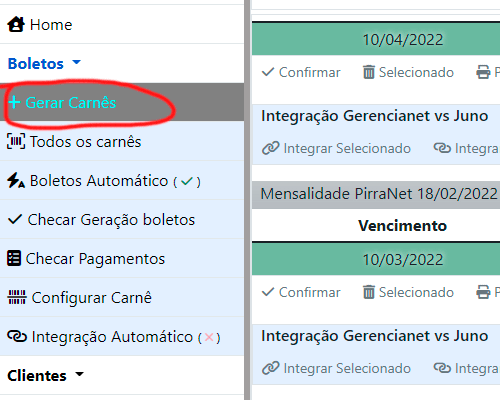Toggle the green check status of Boletos Automático
This screenshot has width=500, height=400.
187,181
